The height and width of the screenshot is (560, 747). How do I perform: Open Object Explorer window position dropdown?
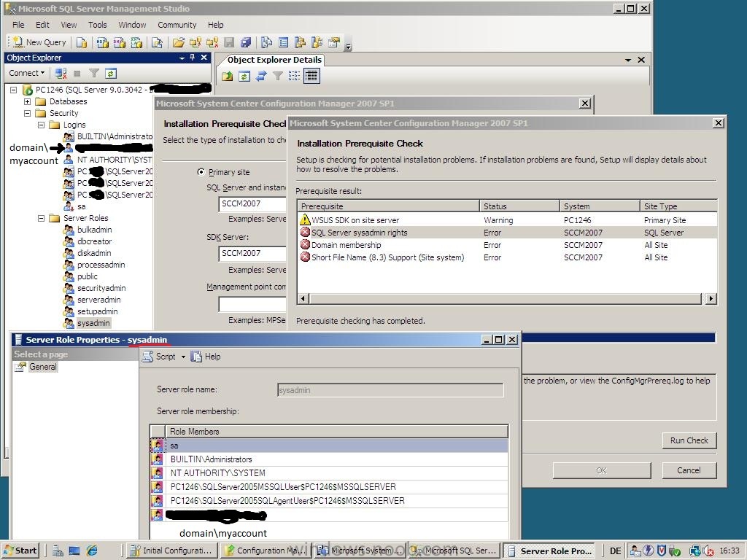pos(182,58)
